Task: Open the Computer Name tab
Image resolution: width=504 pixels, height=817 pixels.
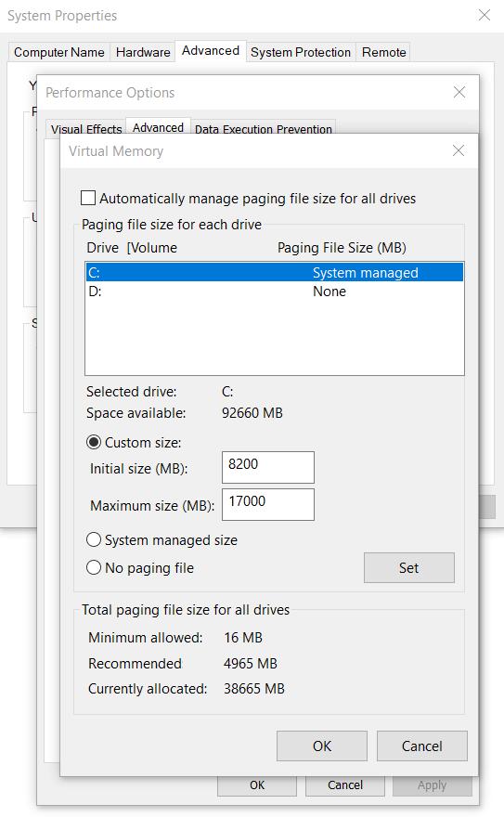Action: [x=59, y=52]
